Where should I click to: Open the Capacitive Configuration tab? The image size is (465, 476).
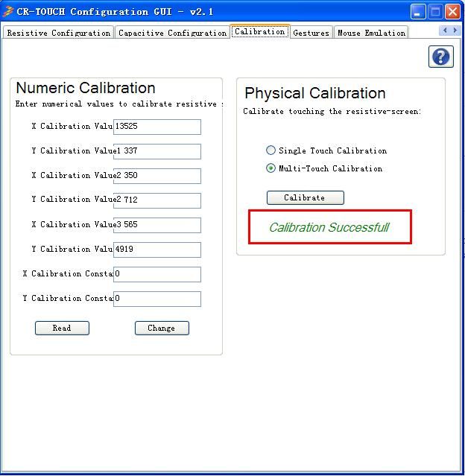pyautogui.click(x=172, y=33)
